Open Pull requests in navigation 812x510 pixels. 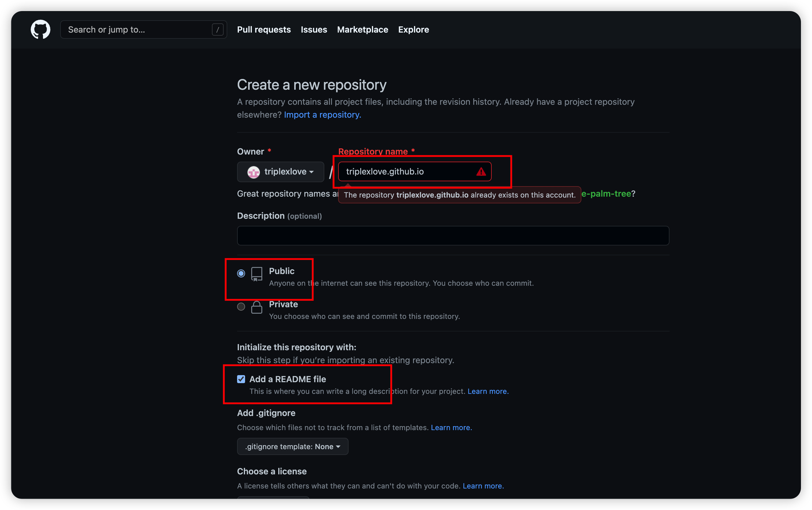click(x=264, y=30)
